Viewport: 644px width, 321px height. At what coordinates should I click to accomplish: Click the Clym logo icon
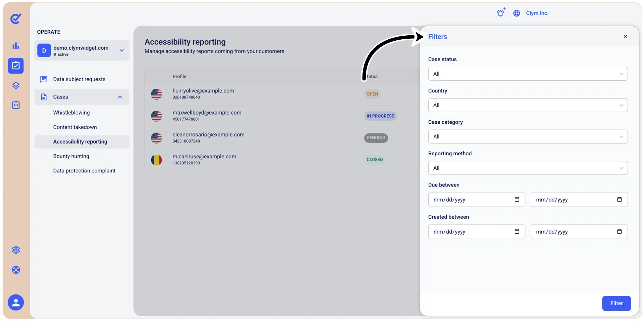click(x=16, y=18)
